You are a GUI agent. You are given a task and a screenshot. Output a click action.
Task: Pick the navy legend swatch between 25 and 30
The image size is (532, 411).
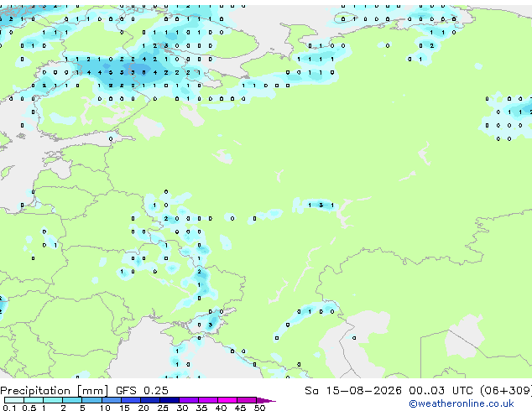(169, 400)
